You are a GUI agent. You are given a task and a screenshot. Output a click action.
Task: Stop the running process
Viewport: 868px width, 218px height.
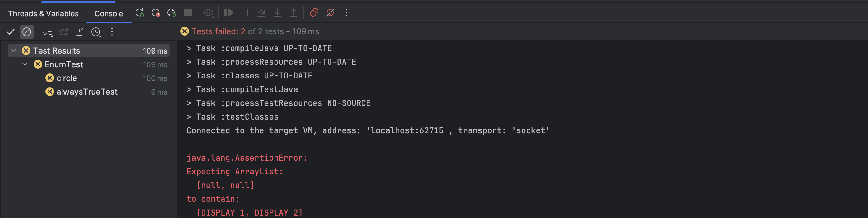[188, 13]
